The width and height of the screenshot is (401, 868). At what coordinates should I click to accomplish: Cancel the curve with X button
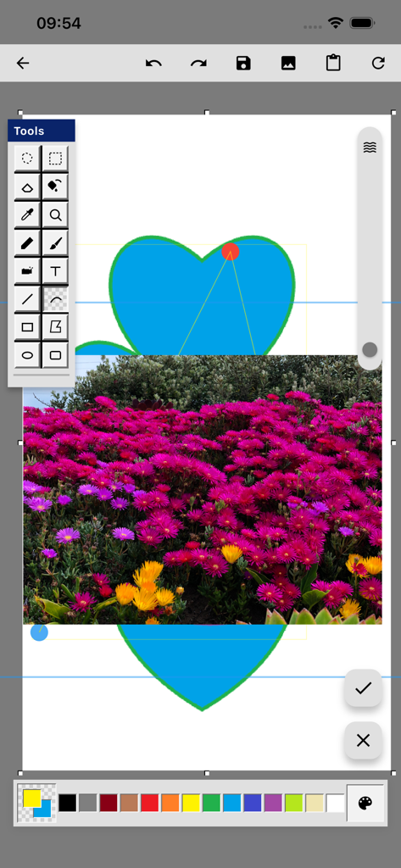tap(364, 740)
